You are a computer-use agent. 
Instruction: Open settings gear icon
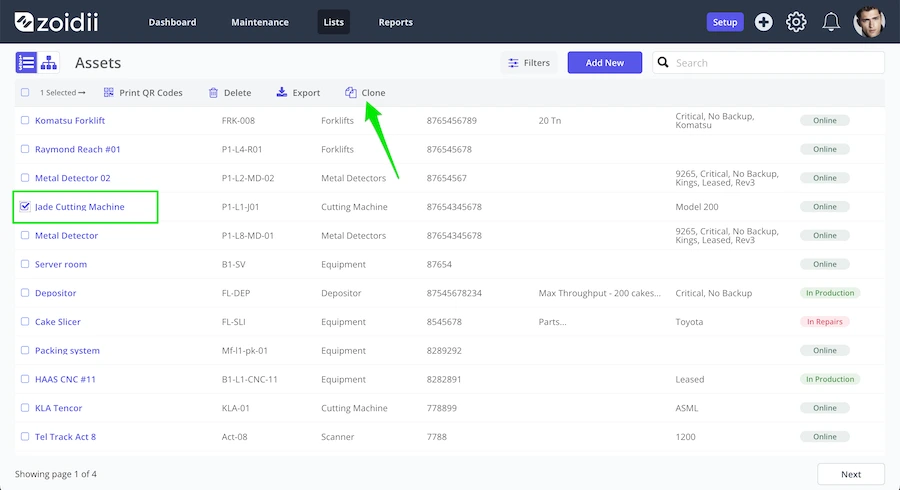tap(796, 22)
